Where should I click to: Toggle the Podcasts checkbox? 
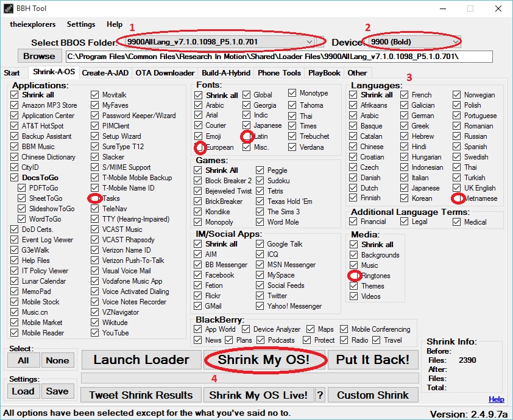tap(261, 340)
